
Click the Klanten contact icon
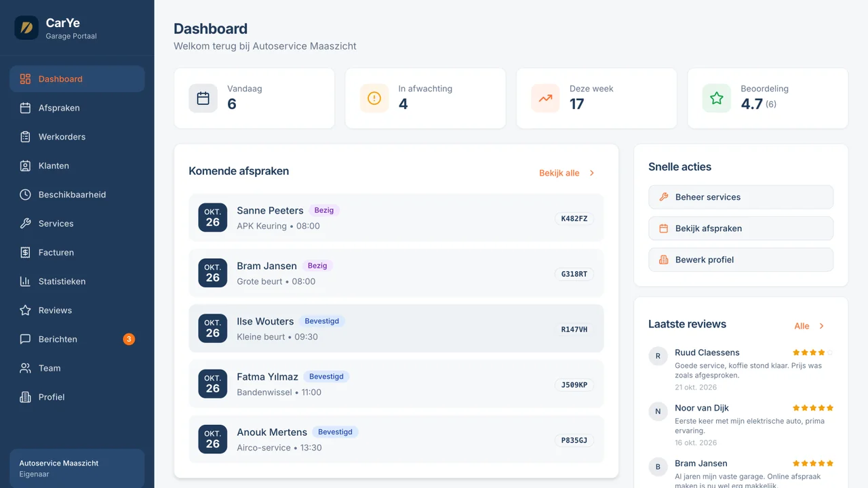[x=25, y=165]
